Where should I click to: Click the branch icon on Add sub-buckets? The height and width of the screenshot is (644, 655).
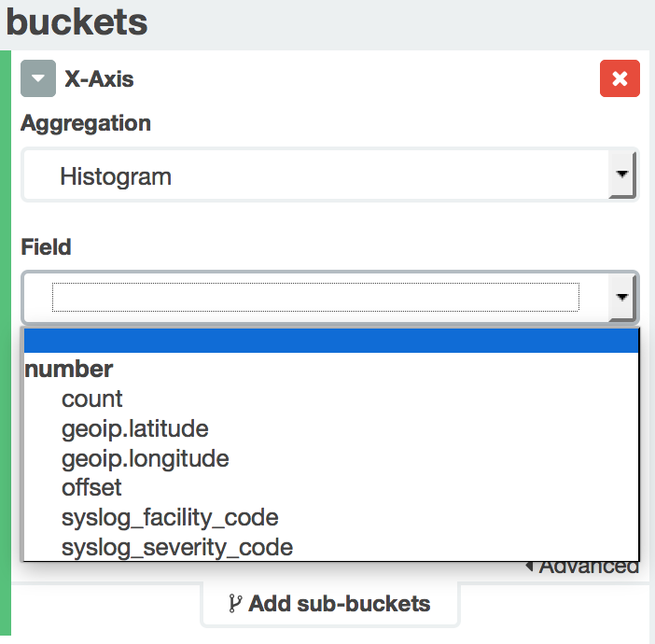[x=234, y=604]
